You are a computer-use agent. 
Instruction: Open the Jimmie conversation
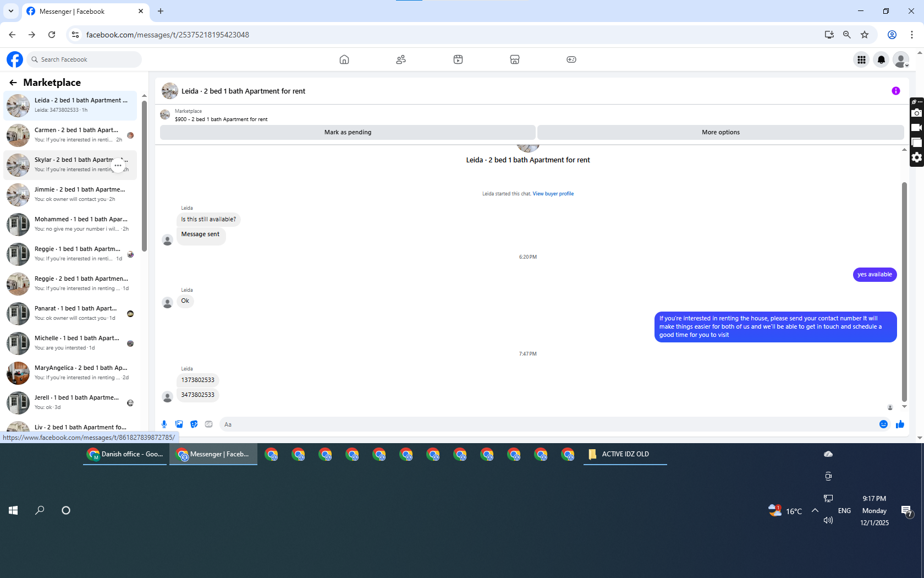click(x=70, y=194)
